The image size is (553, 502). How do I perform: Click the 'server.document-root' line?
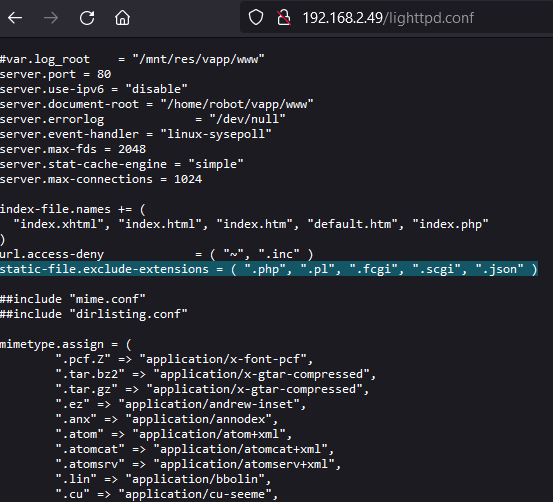156,104
